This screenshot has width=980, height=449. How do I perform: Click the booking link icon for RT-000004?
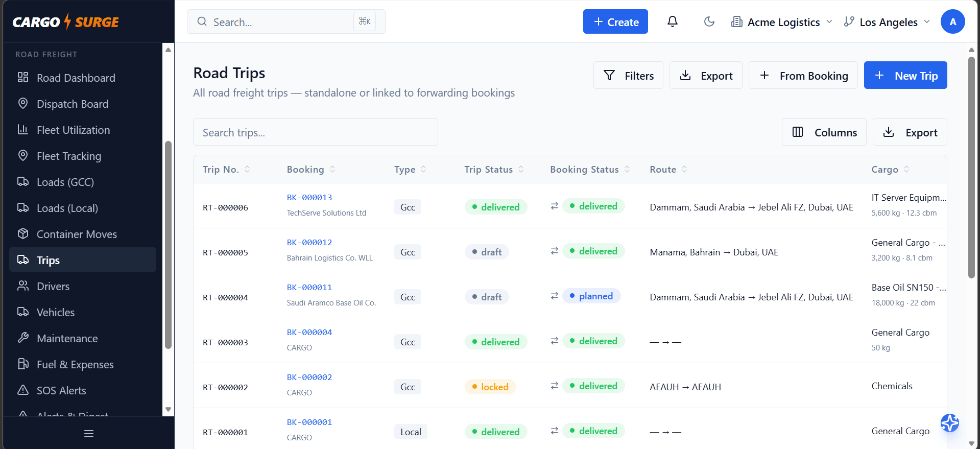555,296
